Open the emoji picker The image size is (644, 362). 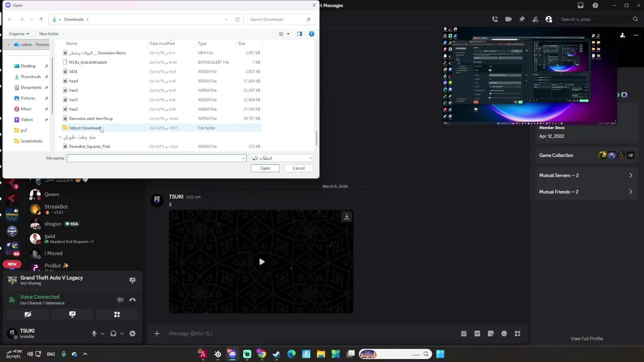pyautogui.click(x=504, y=333)
